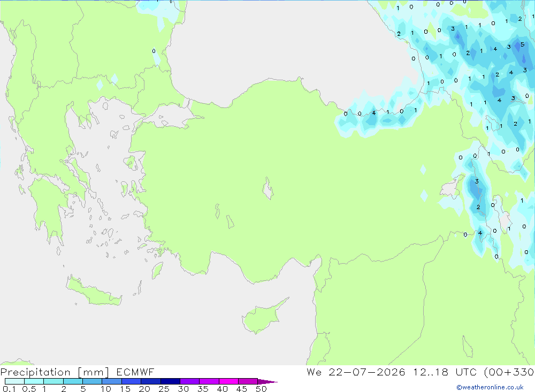Click the 25–30 mm dark blue swatch
Screen dimensions: 535x392
click(170, 381)
